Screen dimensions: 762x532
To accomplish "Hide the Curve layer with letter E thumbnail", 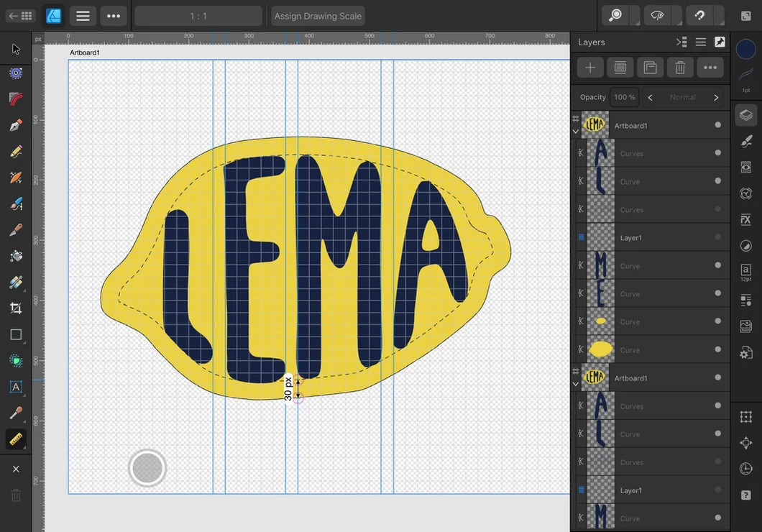I will pos(717,293).
